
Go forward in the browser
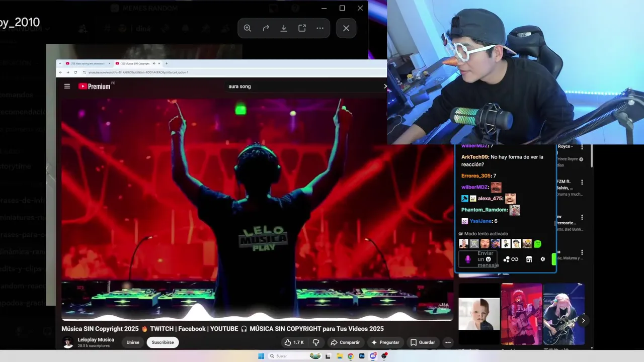coord(68,72)
